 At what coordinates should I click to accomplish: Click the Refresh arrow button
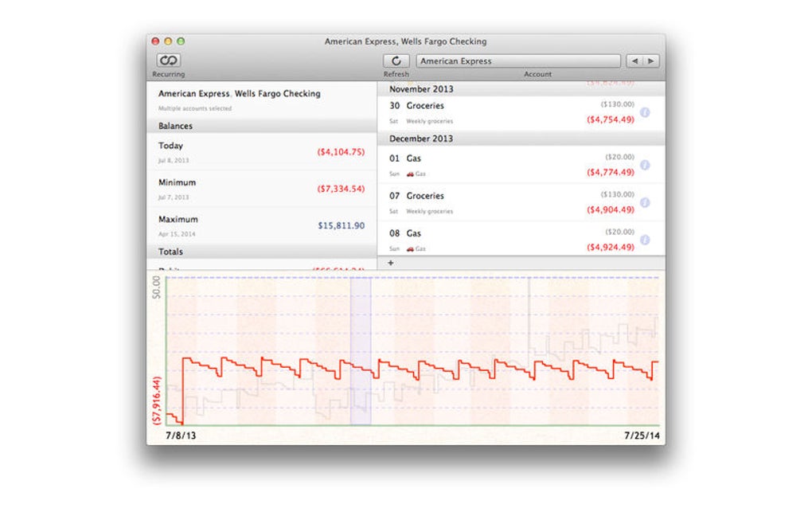(396, 61)
